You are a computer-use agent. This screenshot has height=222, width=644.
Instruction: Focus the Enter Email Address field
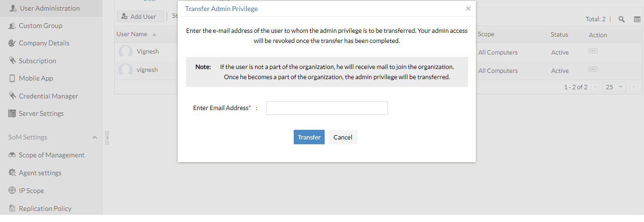click(327, 108)
